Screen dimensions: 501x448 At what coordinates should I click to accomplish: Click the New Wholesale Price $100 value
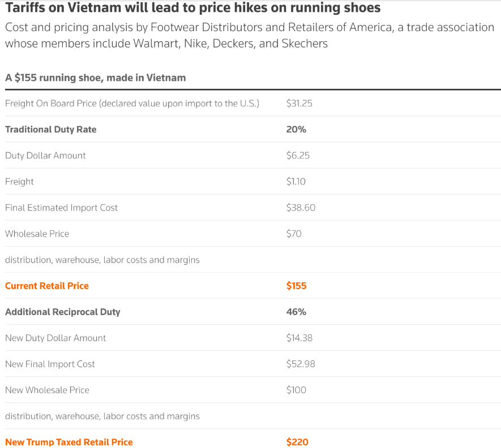click(296, 390)
